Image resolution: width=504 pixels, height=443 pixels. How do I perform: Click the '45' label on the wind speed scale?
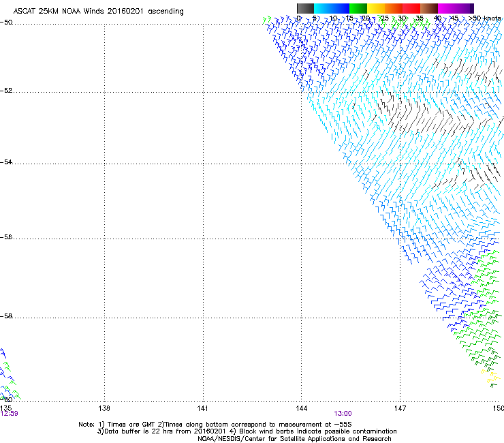454,18
